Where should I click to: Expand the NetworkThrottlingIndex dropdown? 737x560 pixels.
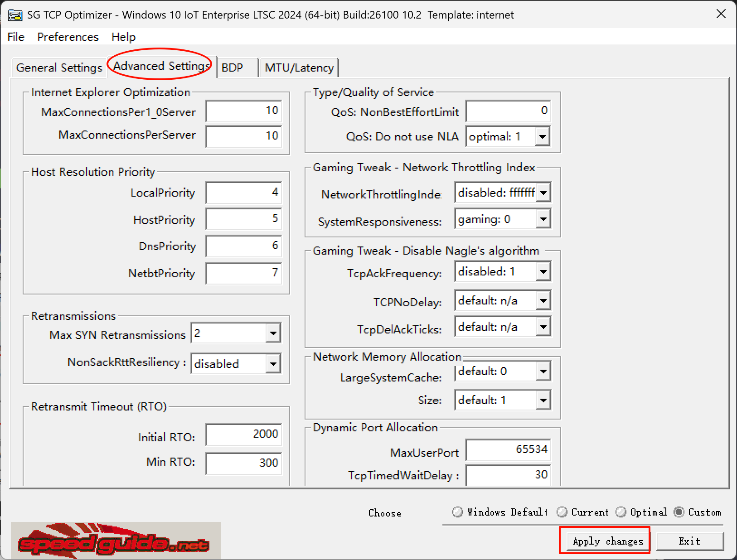pos(543,192)
